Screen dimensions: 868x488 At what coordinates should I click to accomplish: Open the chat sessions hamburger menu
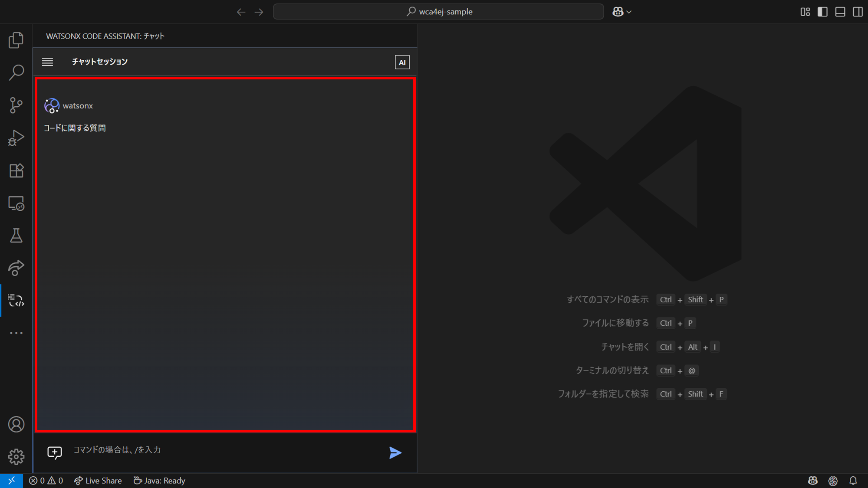(47, 62)
